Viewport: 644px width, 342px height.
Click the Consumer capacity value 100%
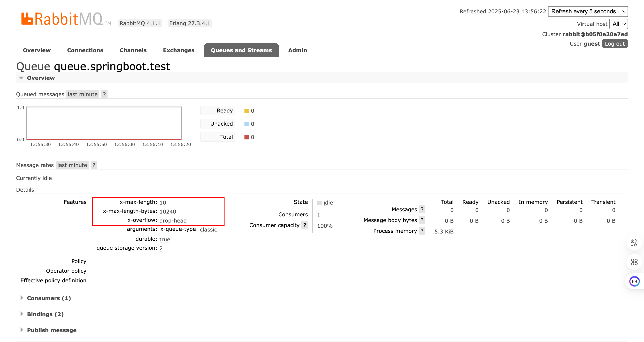[x=325, y=226]
